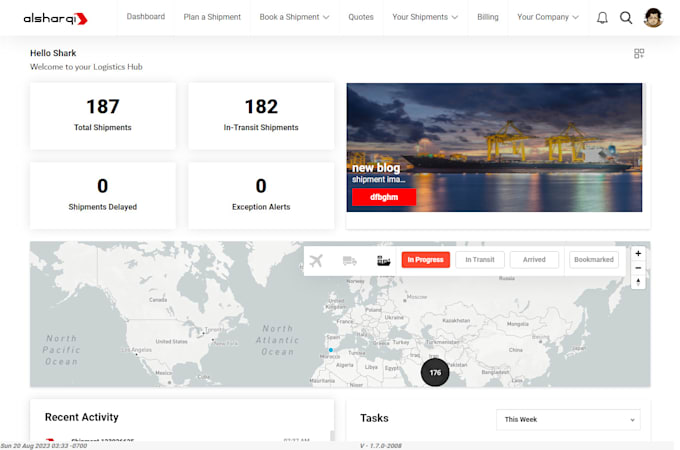The image size is (680, 450).
Task: Click the red dfbghm button
Action: (x=384, y=197)
